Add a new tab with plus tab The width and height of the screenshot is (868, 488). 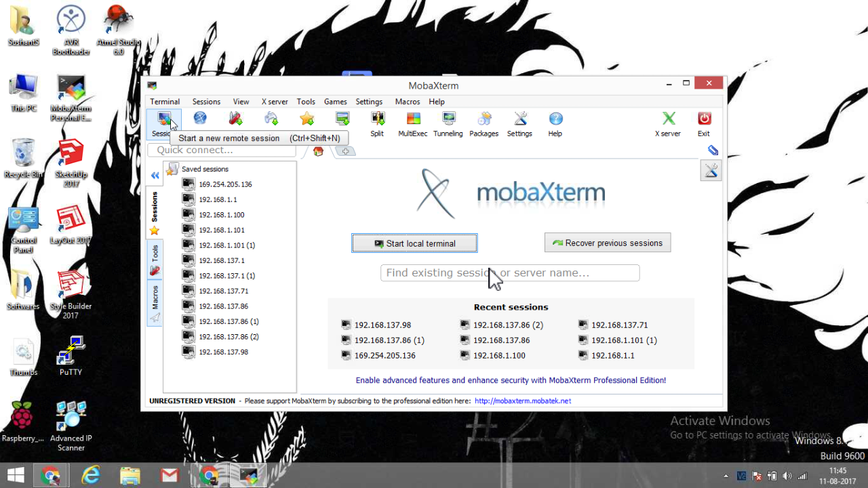tap(345, 151)
